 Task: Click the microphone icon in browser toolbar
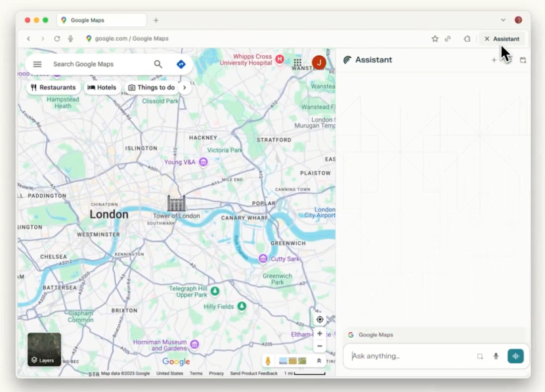click(70, 39)
